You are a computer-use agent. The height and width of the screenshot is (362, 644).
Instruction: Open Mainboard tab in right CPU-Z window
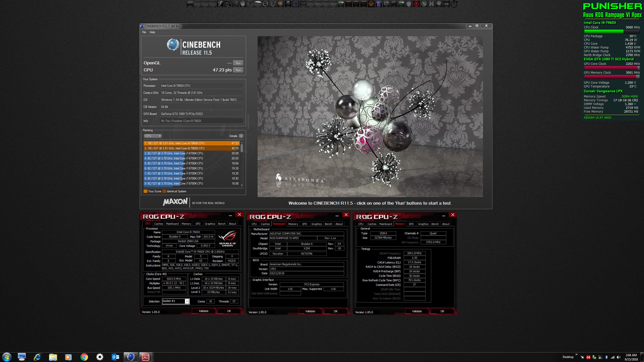pyautogui.click(x=385, y=224)
